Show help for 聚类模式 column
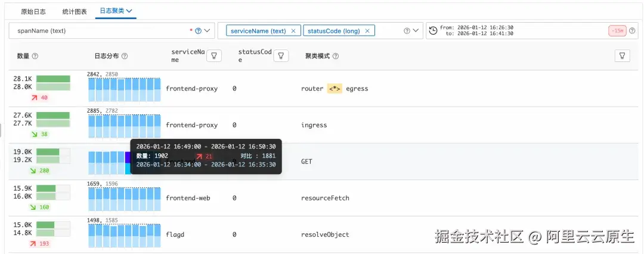 [x=336, y=56]
